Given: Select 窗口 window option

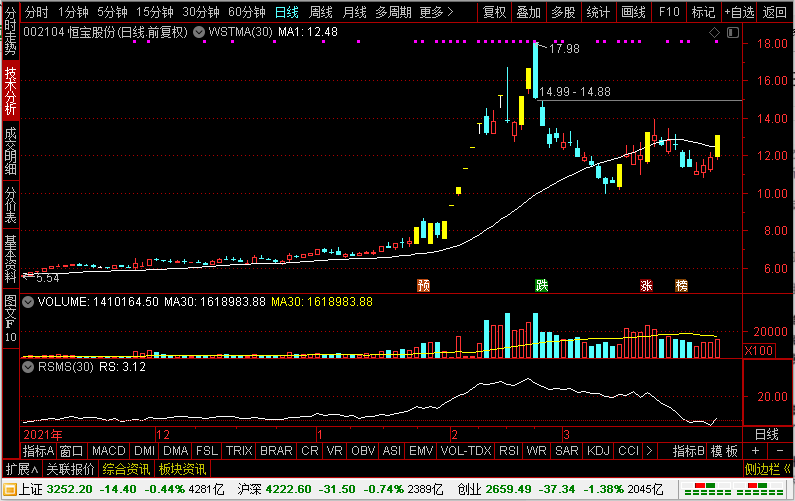Looking at the screenshot, I should click(71, 451).
